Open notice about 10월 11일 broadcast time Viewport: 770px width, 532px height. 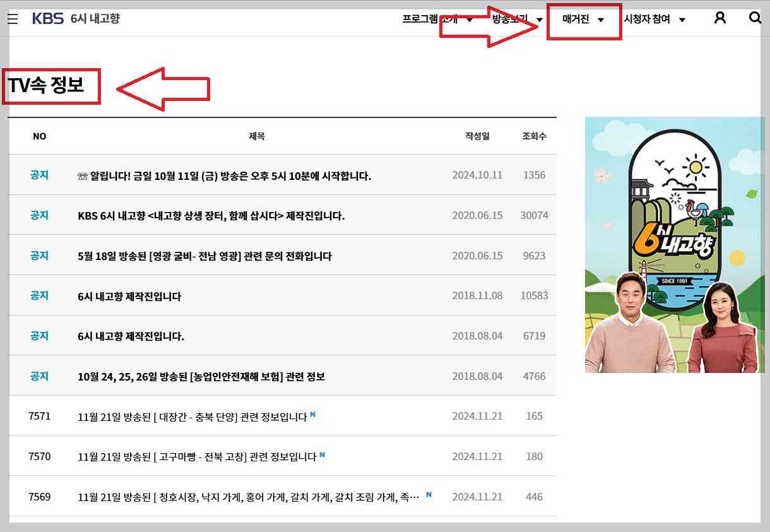point(224,175)
